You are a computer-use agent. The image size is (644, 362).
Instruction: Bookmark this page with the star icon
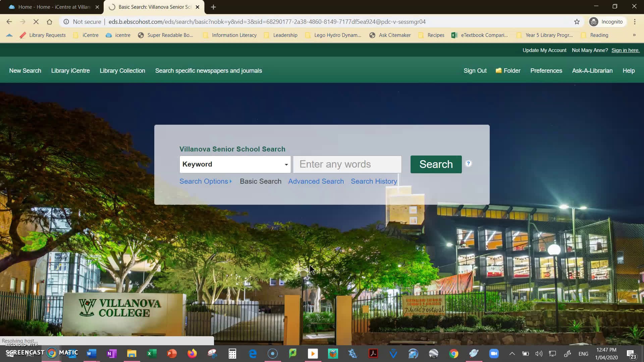577,21
